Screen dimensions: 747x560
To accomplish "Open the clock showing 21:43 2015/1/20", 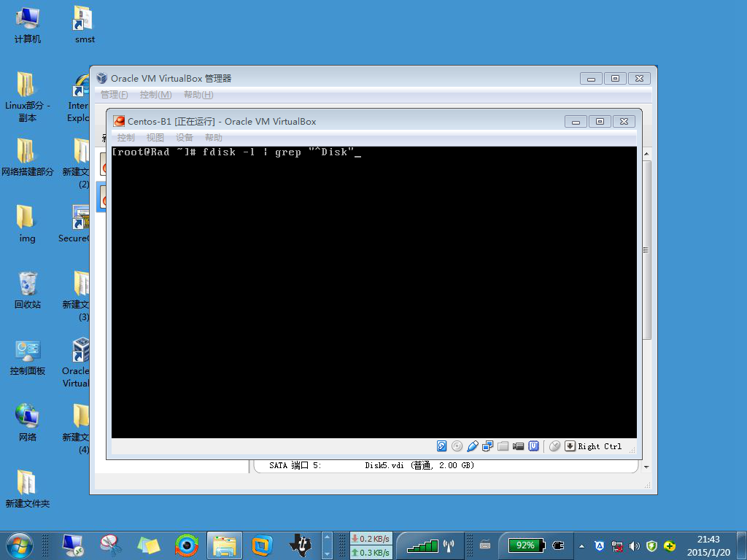I will click(x=708, y=545).
